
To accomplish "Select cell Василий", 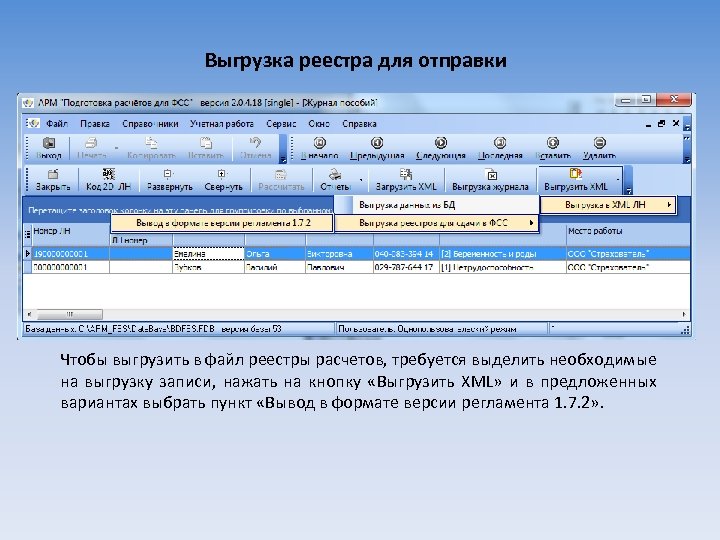I will pos(275,267).
